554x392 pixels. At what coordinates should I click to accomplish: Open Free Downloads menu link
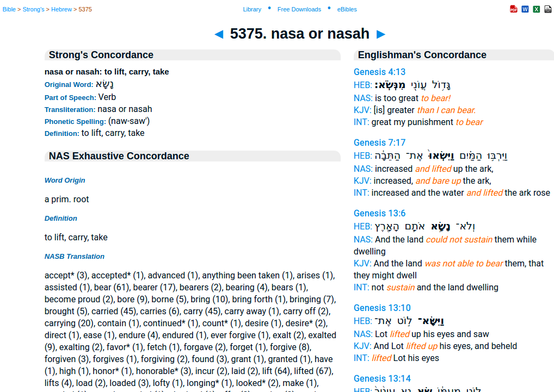299,10
